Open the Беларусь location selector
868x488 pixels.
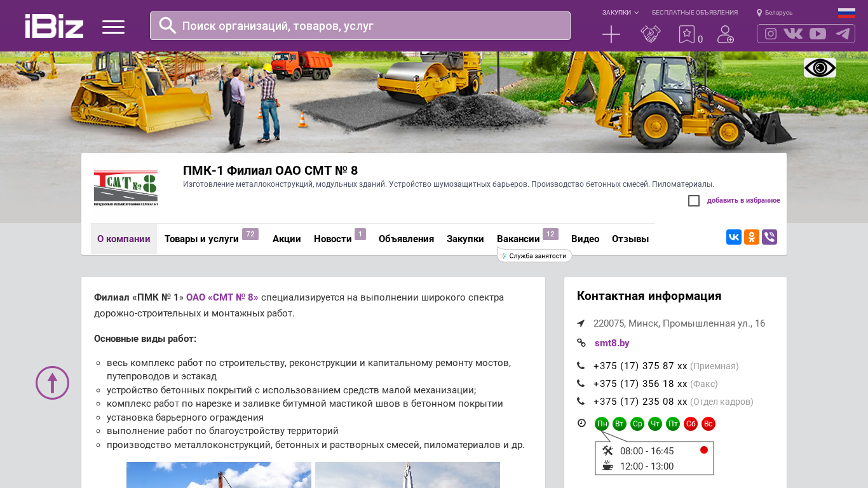point(775,13)
